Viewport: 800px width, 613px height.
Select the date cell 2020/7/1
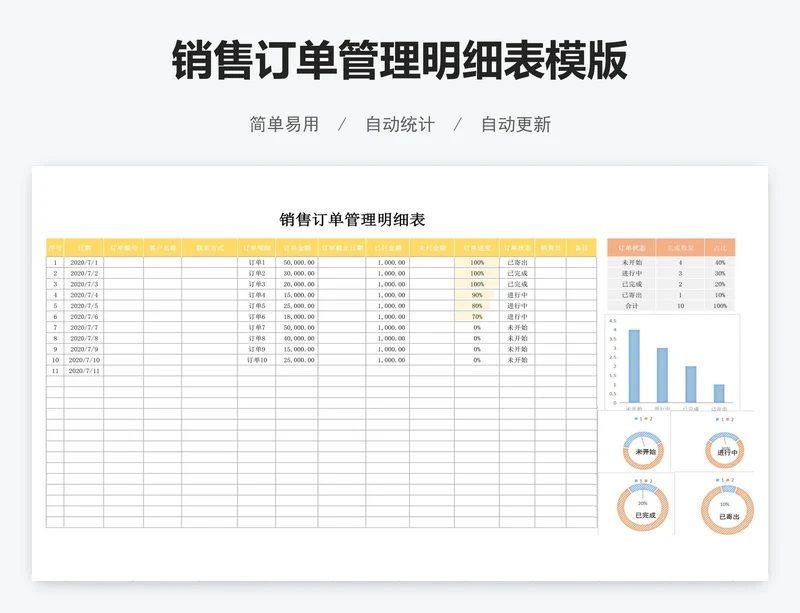[84, 262]
